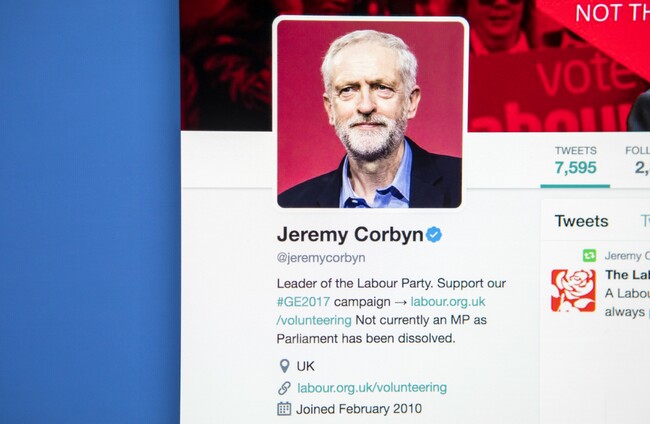Switch to the Tweets timeline tab
Image resolution: width=650 pixels, height=424 pixels.
point(582,221)
